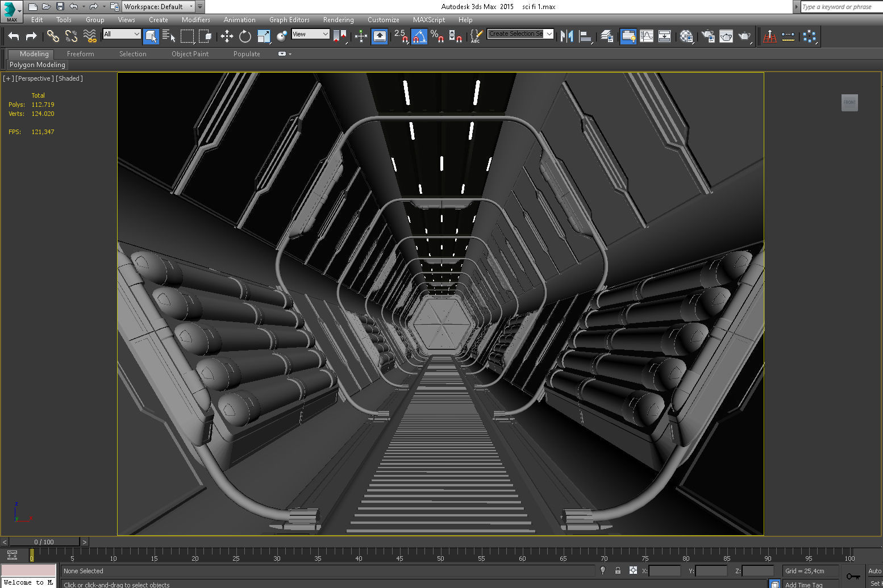Toggle Spinner Snap
Viewport: 883px width, 588px height.
455,36
